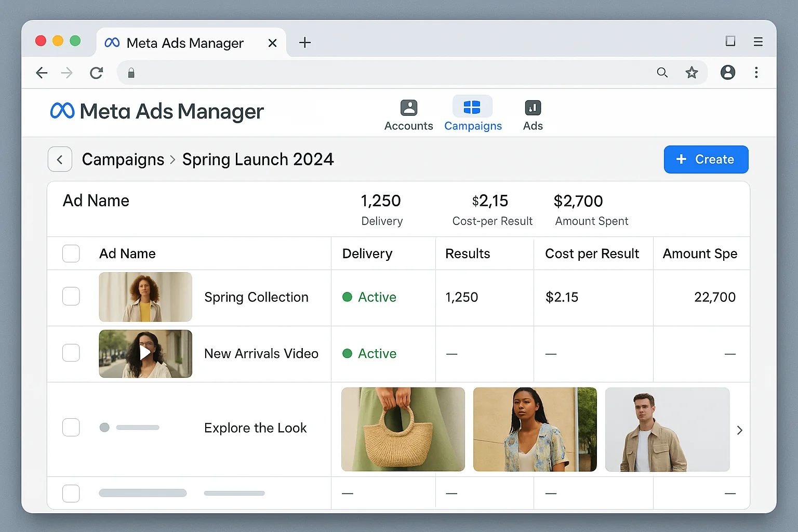Click the Explore the Look loading progress bar
The image size is (798, 532).
pyautogui.click(x=137, y=428)
